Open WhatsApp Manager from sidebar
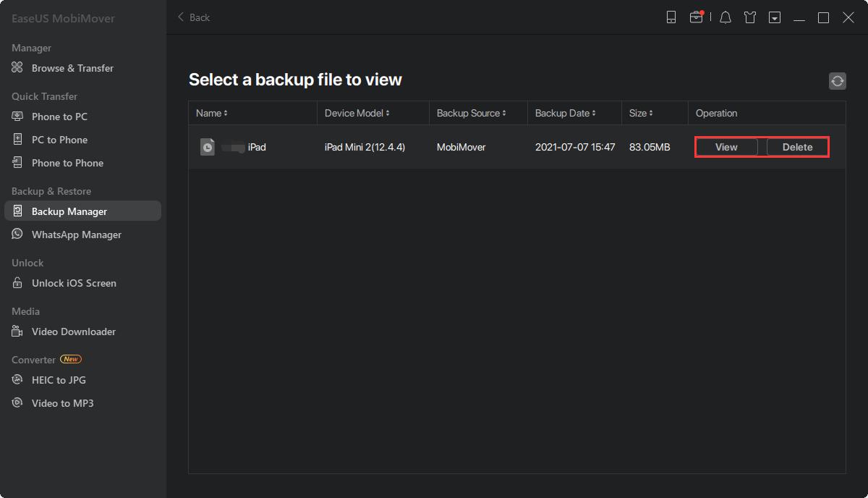Viewport: 868px width, 498px height. [x=76, y=235]
